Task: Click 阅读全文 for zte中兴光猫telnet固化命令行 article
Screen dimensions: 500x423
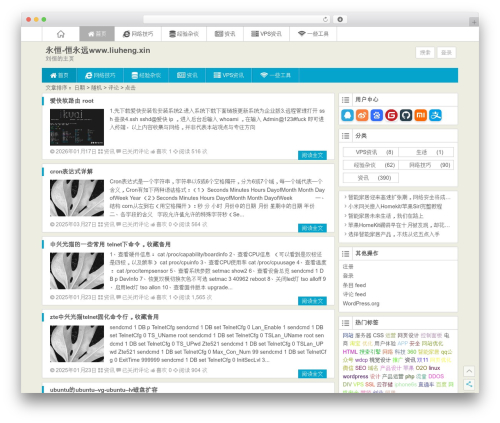Action: coord(312,374)
